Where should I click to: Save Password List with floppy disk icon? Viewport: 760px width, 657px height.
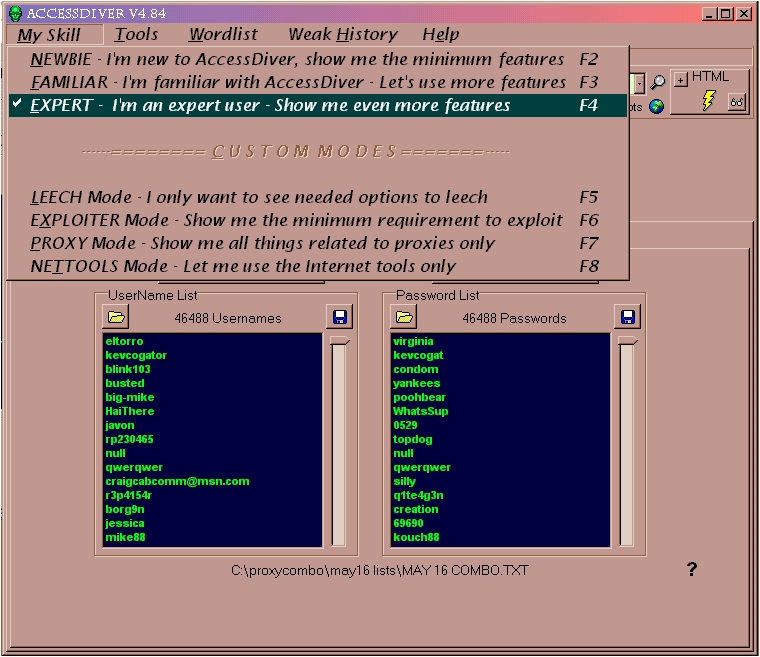click(x=627, y=317)
